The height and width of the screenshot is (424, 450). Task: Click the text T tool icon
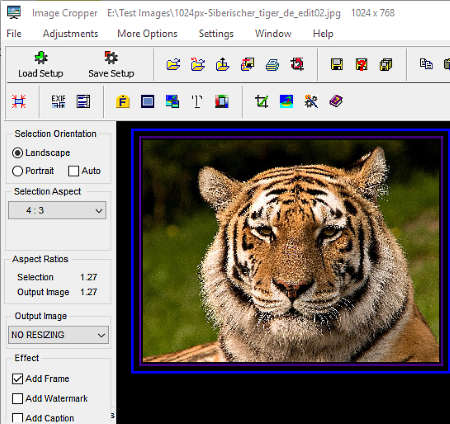197,101
